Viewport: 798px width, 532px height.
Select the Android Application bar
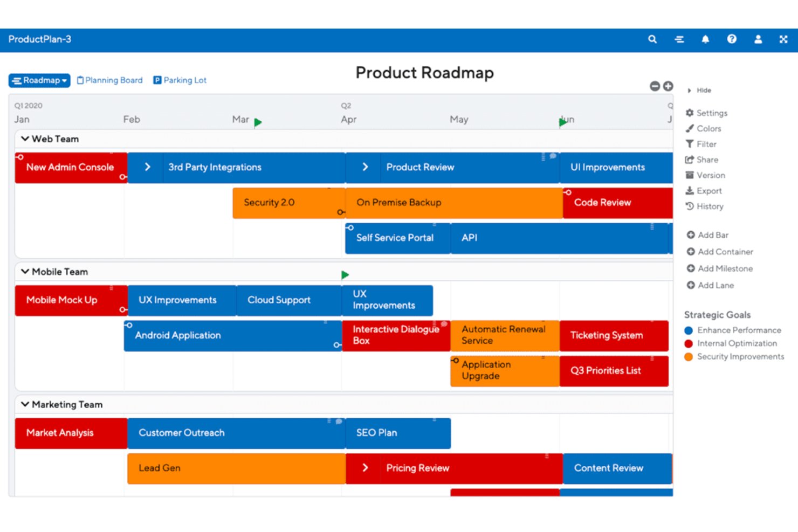tap(233, 336)
